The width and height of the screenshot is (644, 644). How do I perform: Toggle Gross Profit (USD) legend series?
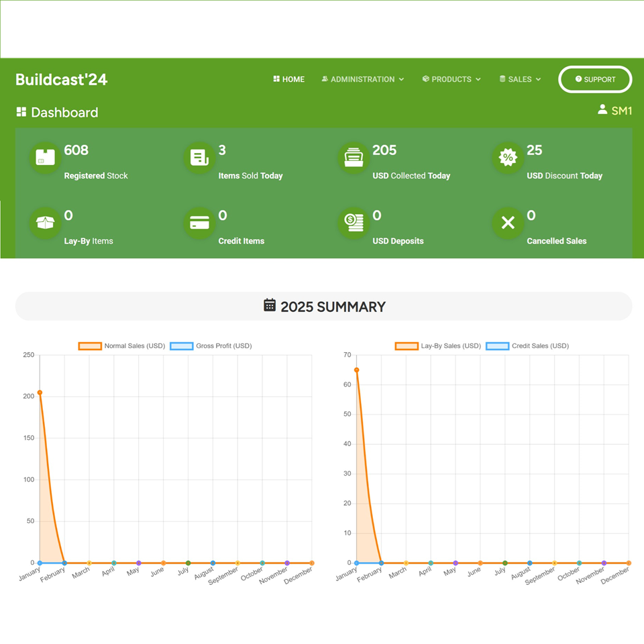[x=211, y=346]
